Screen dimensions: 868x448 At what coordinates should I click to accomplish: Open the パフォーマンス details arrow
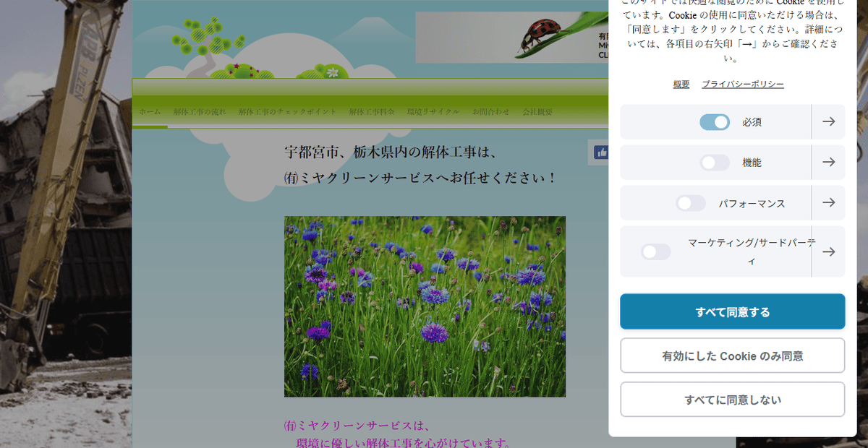(829, 203)
